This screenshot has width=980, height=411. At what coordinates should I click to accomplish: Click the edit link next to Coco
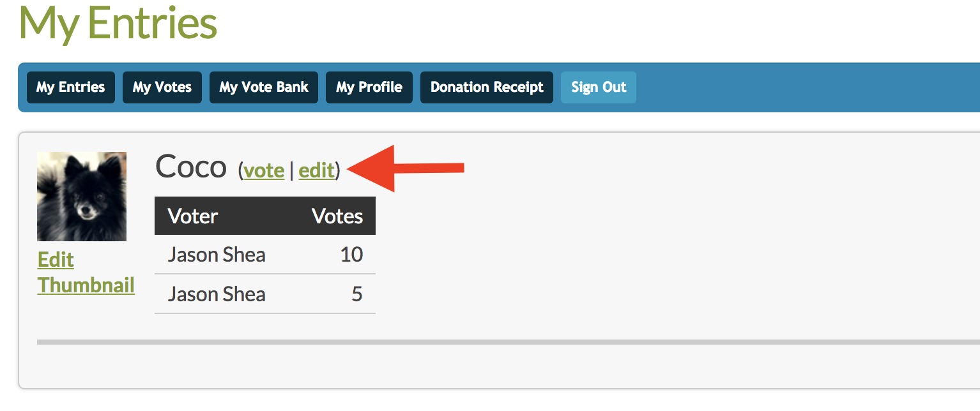317,170
